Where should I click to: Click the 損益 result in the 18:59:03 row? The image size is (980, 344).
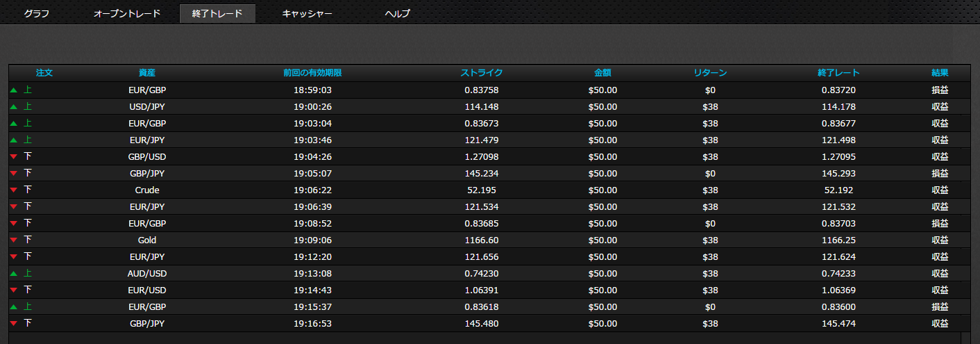coord(940,90)
